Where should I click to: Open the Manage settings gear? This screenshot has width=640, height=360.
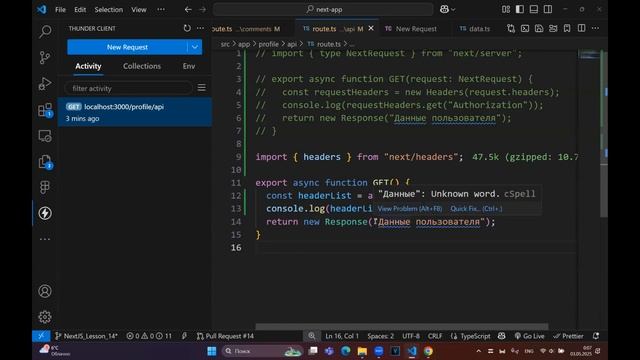click(x=45, y=317)
